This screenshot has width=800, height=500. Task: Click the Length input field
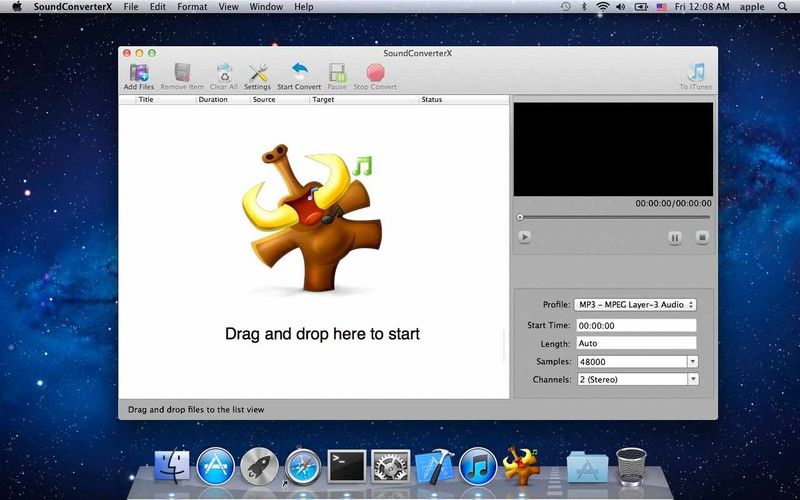(637, 343)
